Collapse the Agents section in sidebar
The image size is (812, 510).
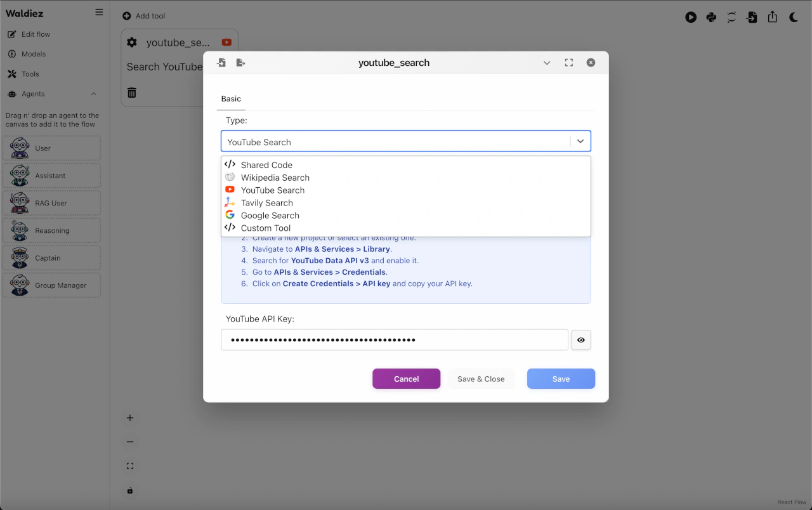point(94,94)
